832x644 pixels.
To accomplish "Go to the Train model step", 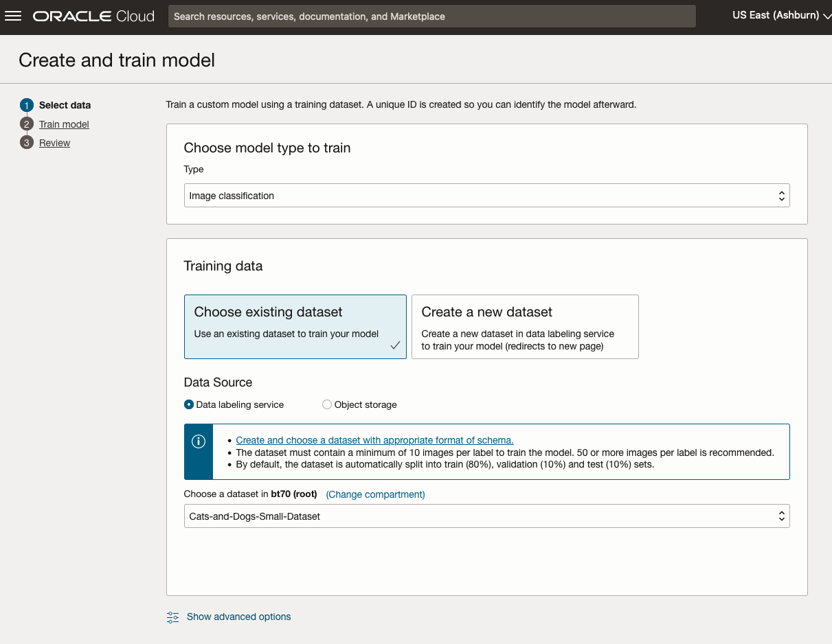I will pyautogui.click(x=64, y=124).
